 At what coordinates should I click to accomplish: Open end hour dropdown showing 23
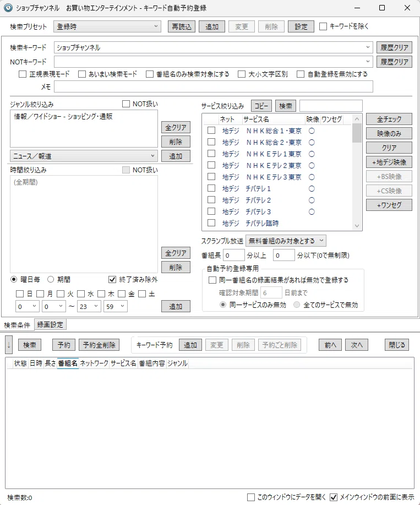click(89, 306)
